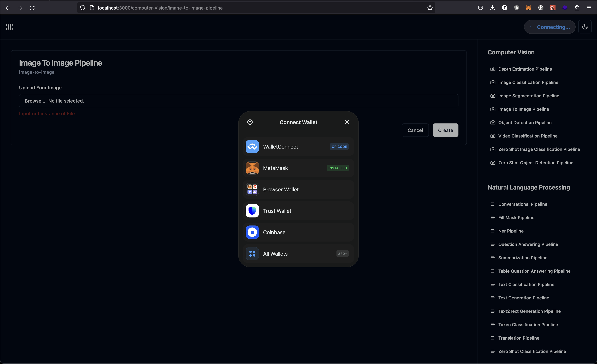Go back with browser back arrow

pos(8,8)
